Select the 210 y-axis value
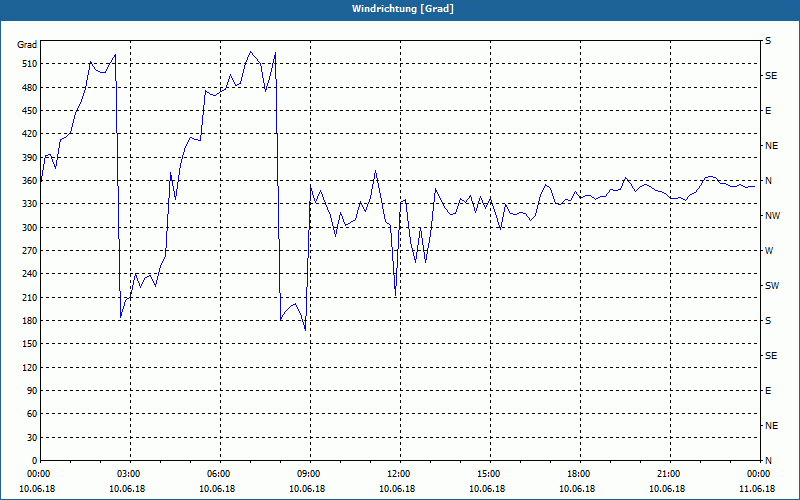The width and height of the screenshot is (800, 500). tap(30, 297)
